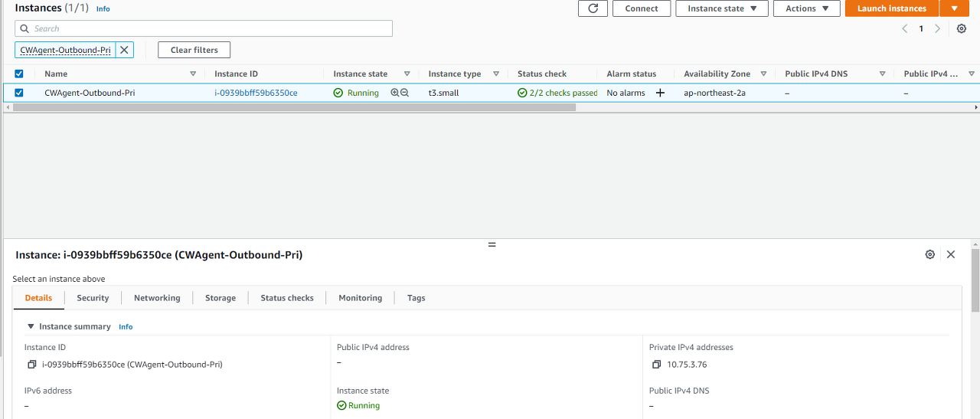
Task: Select the 2/2 checks passed status
Action: coord(557,93)
